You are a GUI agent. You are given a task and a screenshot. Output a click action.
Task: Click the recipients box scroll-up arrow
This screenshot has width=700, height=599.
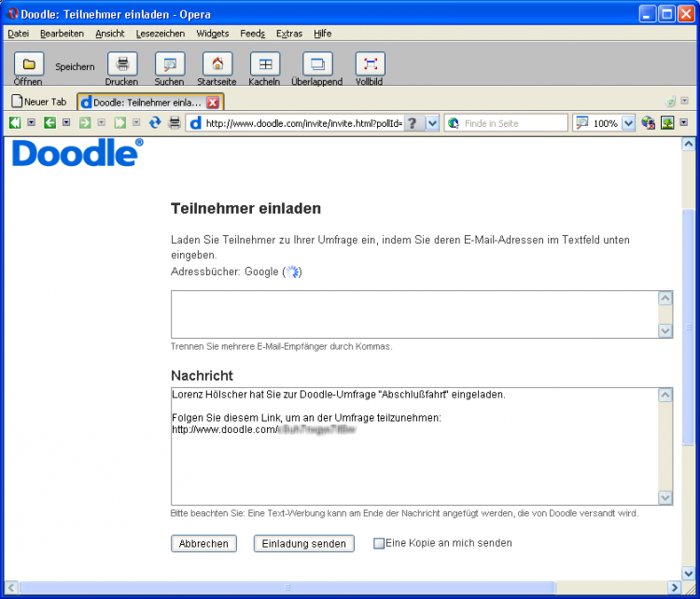click(665, 299)
